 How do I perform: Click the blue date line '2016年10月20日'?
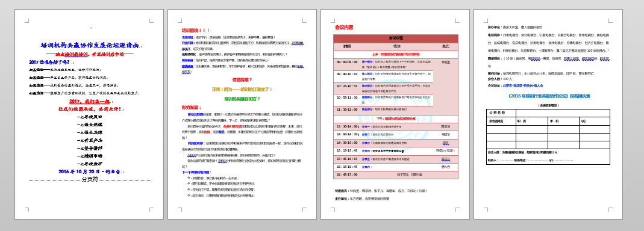(x=89, y=171)
